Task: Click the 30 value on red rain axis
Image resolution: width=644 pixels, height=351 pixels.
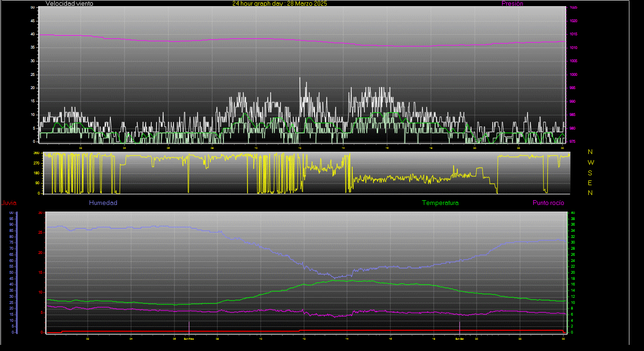Action: 41,213
